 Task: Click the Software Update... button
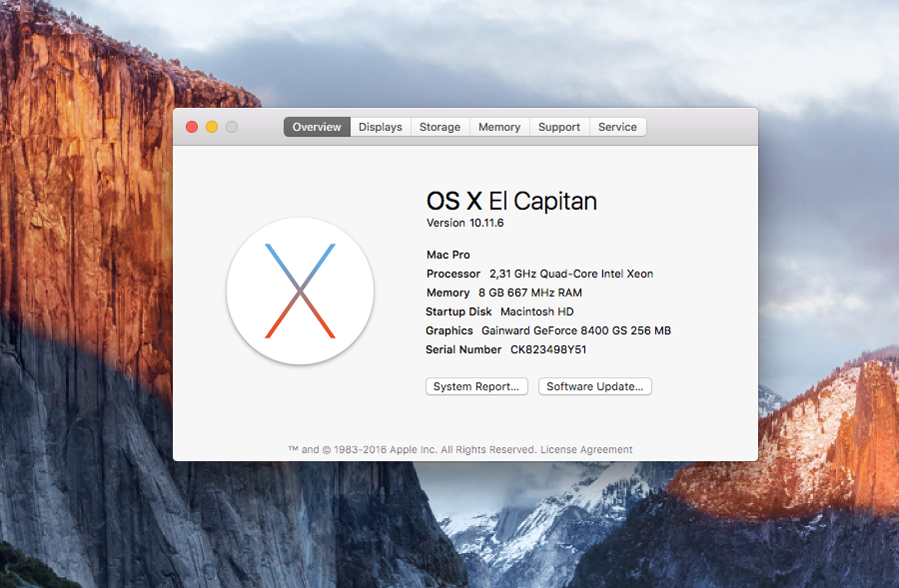coord(595,386)
